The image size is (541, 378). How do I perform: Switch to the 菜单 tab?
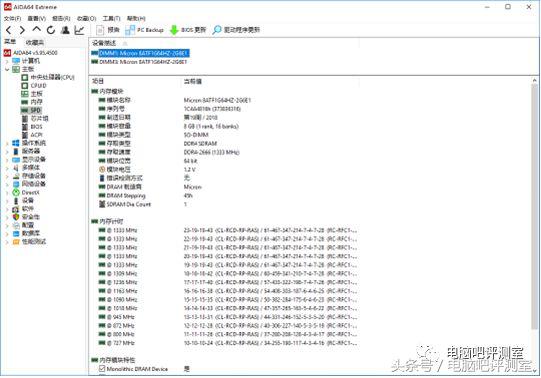coord(10,42)
